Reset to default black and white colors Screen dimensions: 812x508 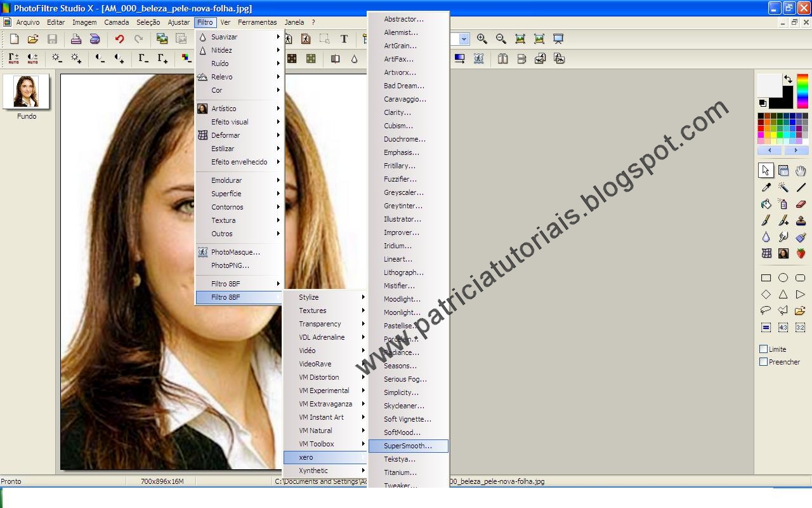click(763, 103)
